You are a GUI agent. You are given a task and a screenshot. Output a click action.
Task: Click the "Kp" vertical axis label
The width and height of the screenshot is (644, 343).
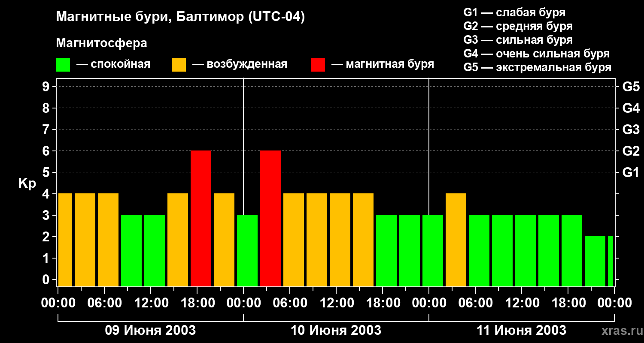pyautogui.click(x=27, y=184)
